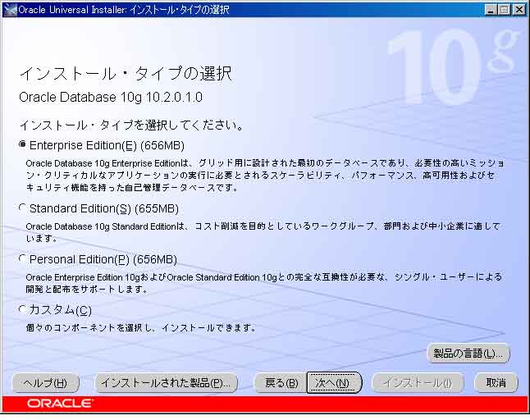Image resolution: width=530 pixels, height=420 pixels.
Task: Minimize the Oracle Universal Installer window
Action: (491, 10)
